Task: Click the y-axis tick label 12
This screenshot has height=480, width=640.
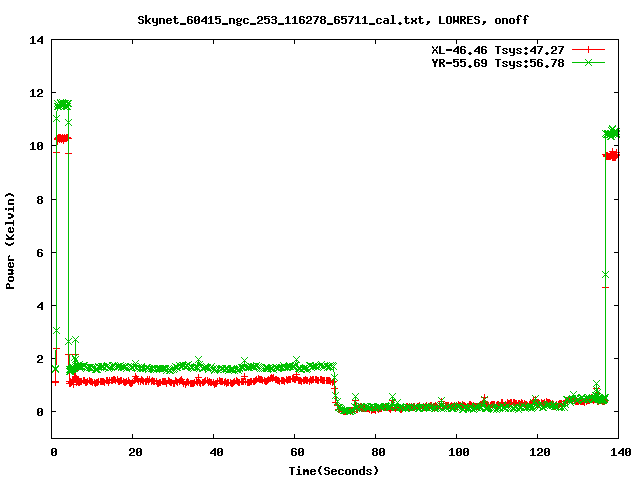Action: pyautogui.click(x=37, y=93)
